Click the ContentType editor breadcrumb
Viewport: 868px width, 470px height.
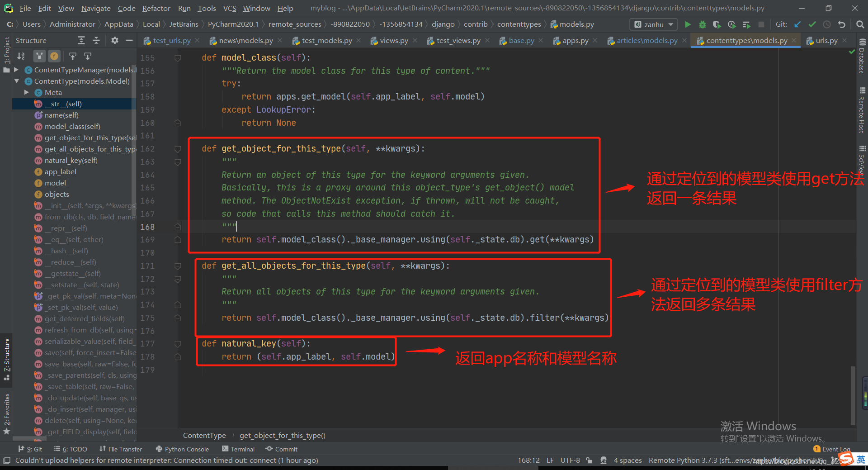pyautogui.click(x=204, y=436)
